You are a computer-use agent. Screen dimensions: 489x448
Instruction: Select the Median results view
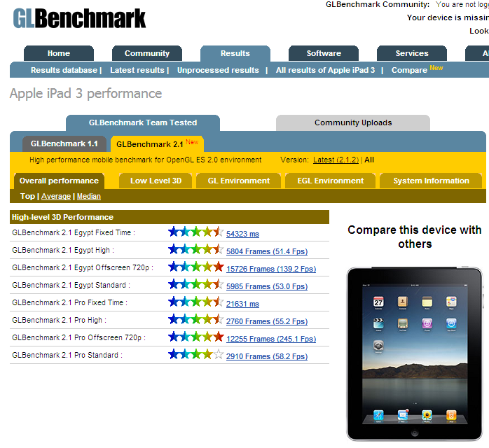pyautogui.click(x=89, y=197)
